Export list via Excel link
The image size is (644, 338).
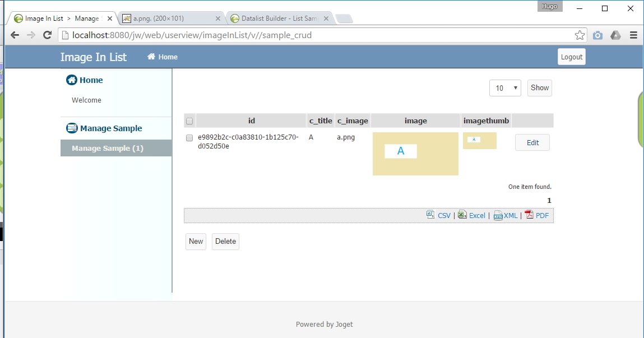(x=477, y=216)
